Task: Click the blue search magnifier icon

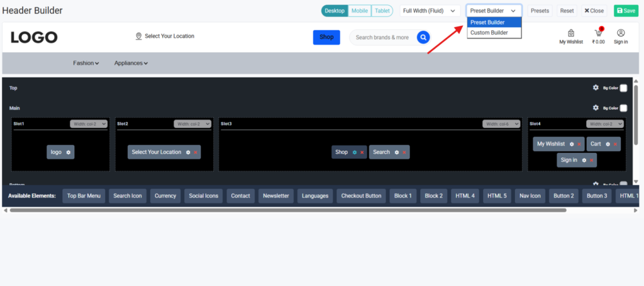Action: [423, 37]
